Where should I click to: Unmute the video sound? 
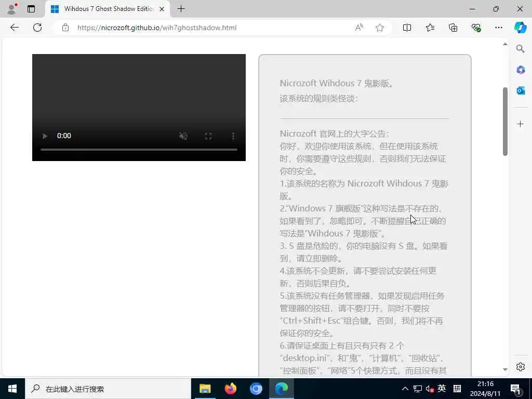(x=183, y=136)
